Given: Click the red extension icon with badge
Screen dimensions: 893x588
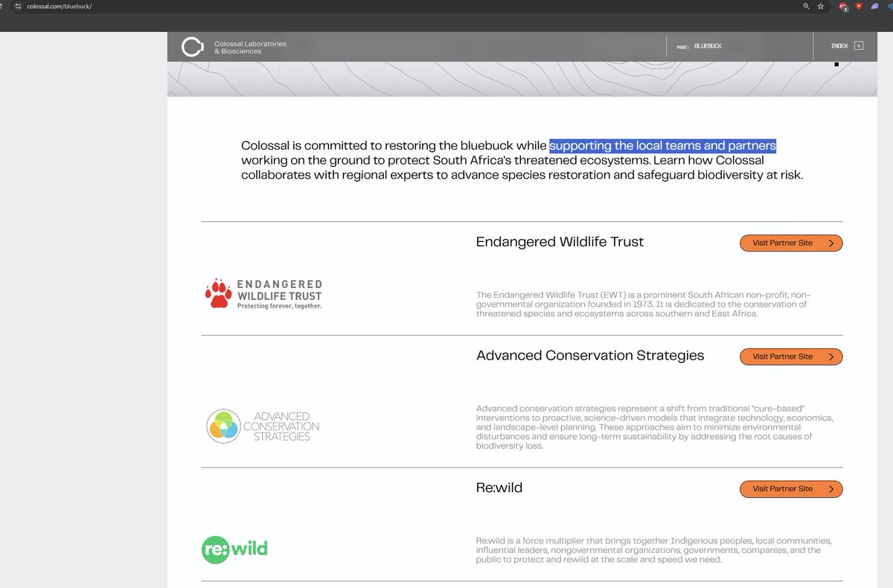Looking at the screenshot, I should click(843, 7).
